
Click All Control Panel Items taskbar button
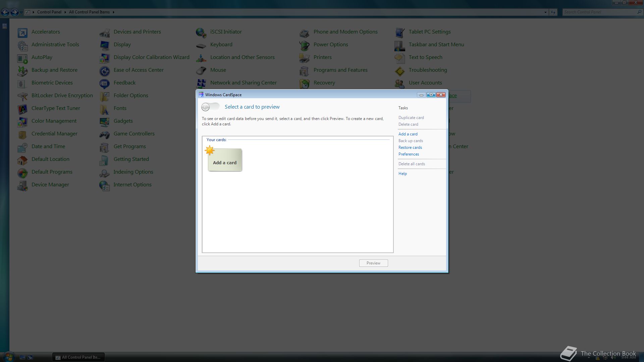[78, 357]
